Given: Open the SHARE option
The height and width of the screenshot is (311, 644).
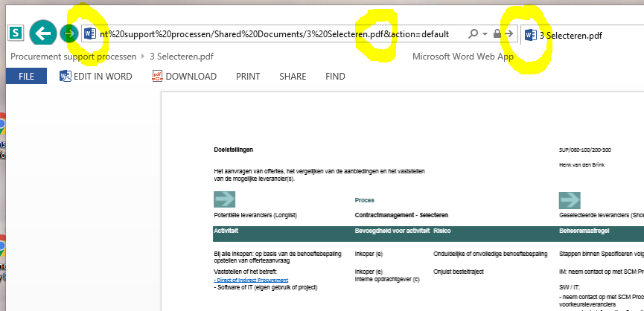Looking at the screenshot, I should tap(293, 76).
